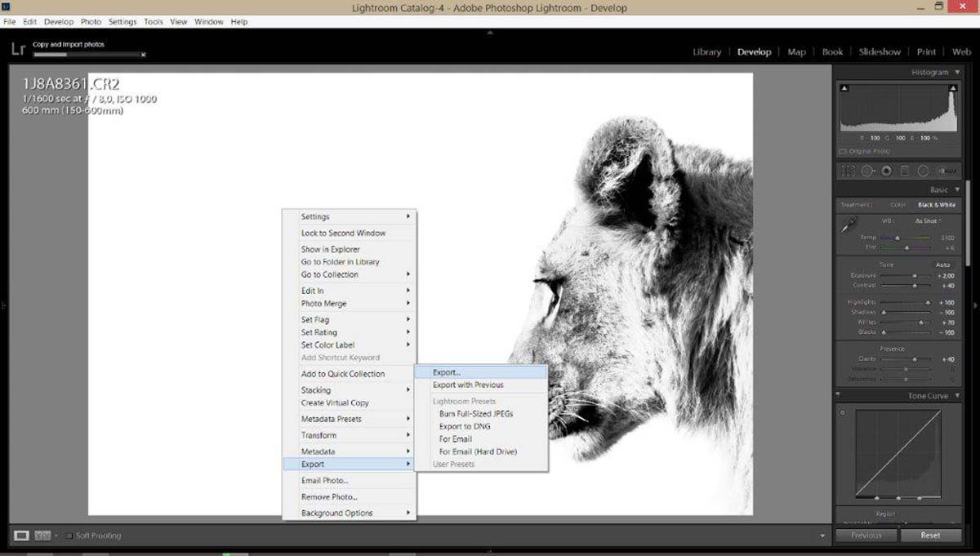The height and width of the screenshot is (556, 980).
Task: Collapse the Basic panel
Action: point(958,189)
